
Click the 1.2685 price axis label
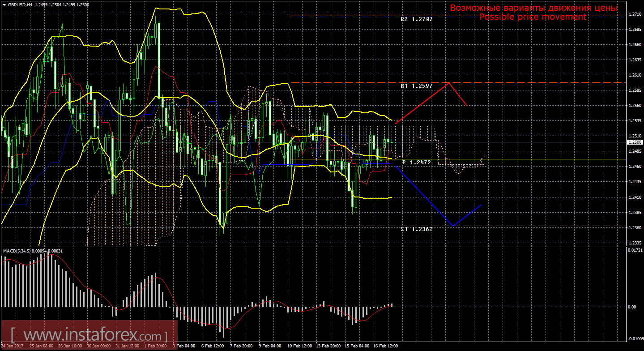point(635,30)
